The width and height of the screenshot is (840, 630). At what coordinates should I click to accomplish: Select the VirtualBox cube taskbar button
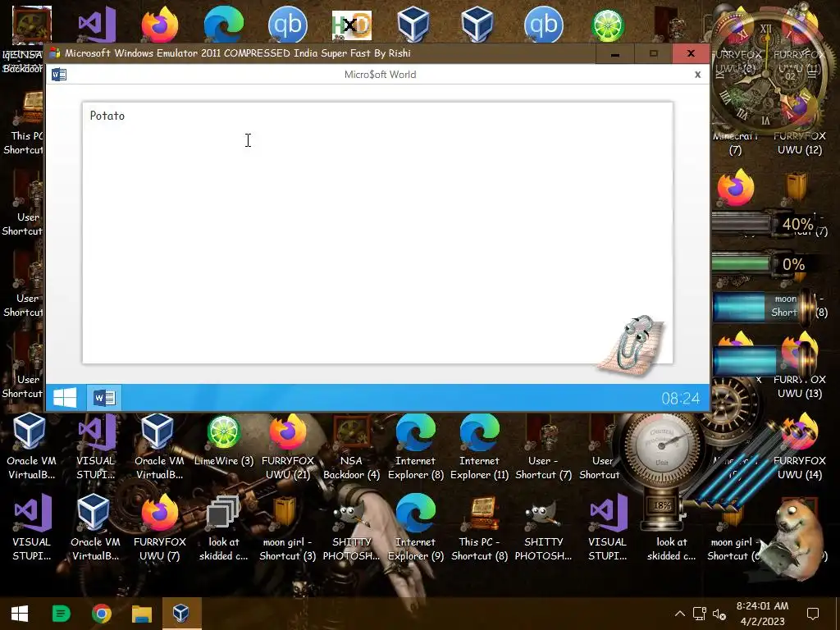click(181, 614)
